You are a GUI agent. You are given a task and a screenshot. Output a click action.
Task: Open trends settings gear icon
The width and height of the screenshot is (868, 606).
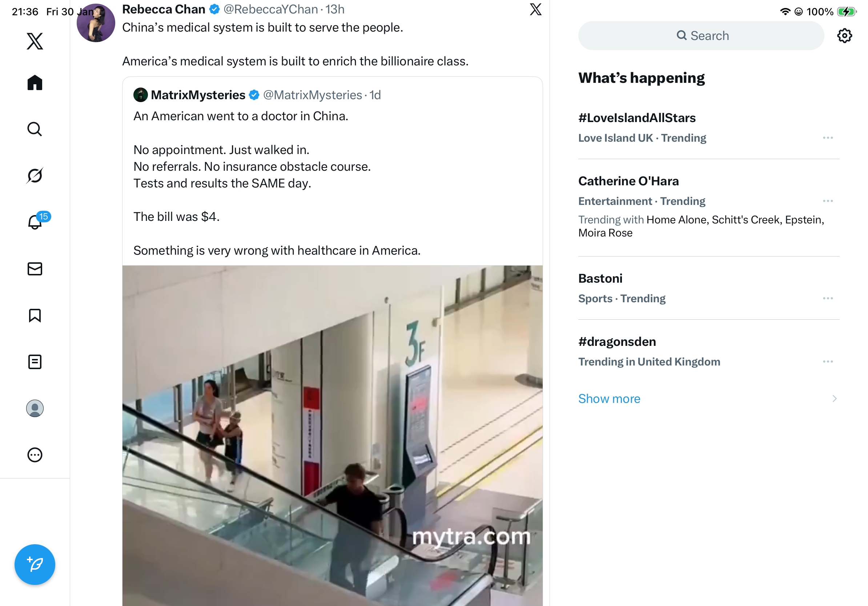(844, 36)
